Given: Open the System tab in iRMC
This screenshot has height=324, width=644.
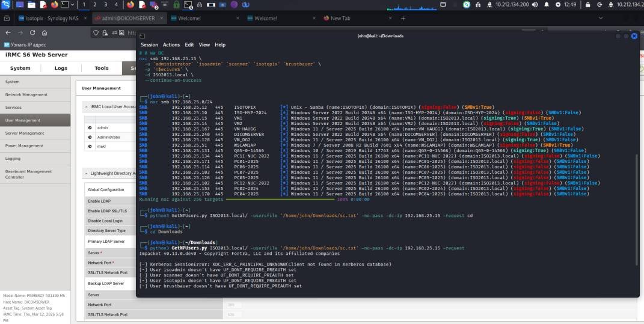Looking at the screenshot, I should pos(20,68).
